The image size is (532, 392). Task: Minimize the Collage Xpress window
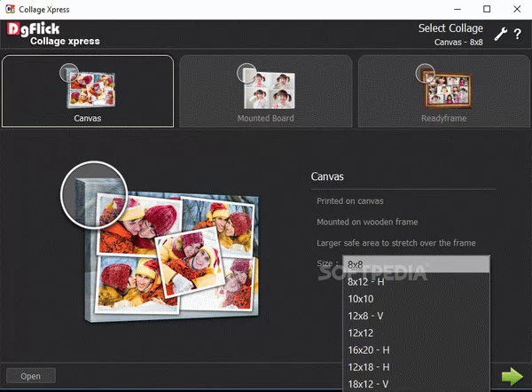pyautogui.click(x=458, y=9)
